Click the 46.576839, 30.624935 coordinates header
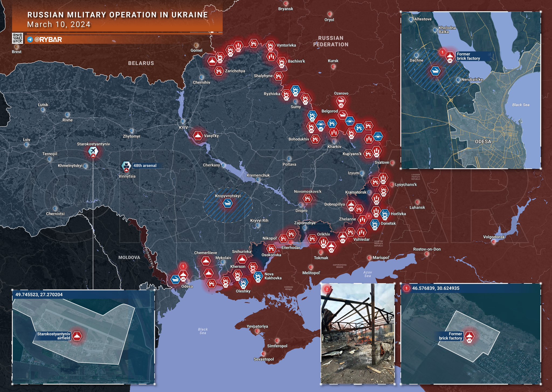This screenshot has height=392, width=552. [x=436, y=288]
